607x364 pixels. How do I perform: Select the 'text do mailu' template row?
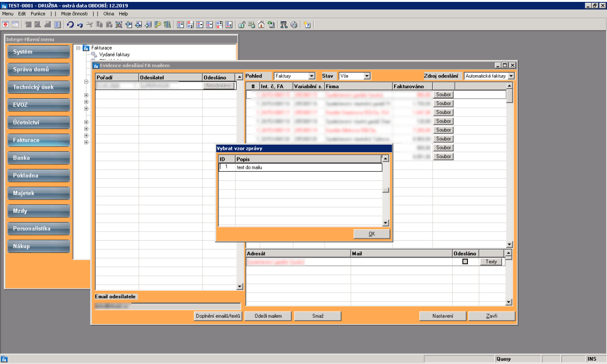point(300,167)
